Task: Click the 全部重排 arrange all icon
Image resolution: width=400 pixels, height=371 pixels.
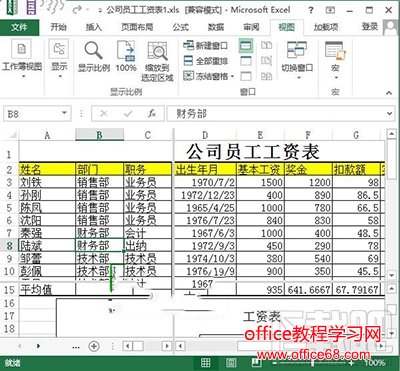Action: pos(189,61)
